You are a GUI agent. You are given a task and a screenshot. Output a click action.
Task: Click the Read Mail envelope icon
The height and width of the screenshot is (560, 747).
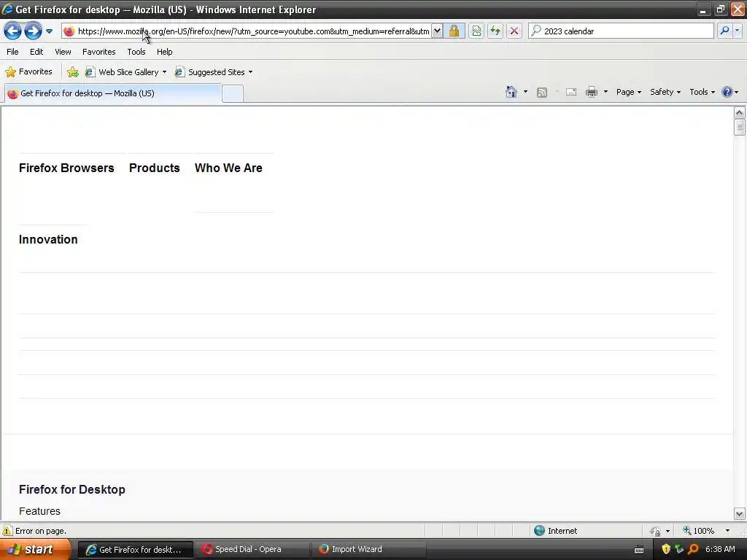571,92
